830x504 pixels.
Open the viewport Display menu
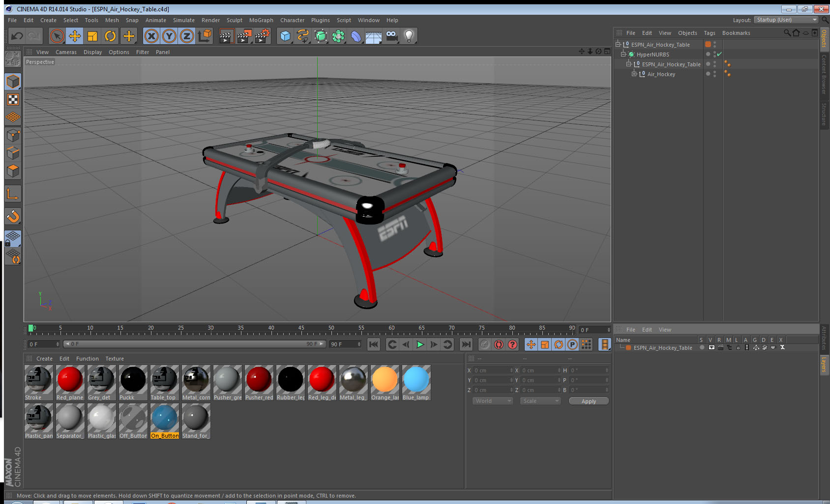(92, 52)
